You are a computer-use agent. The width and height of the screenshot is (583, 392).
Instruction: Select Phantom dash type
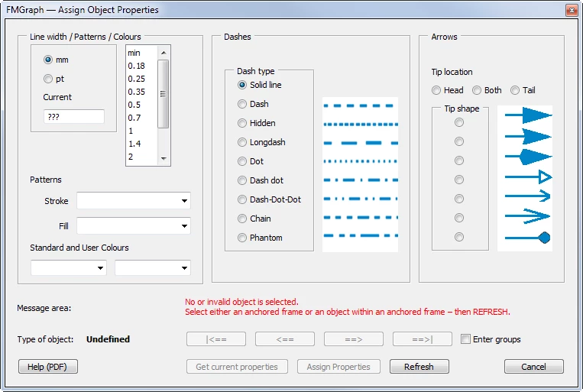tap(242, 238)
